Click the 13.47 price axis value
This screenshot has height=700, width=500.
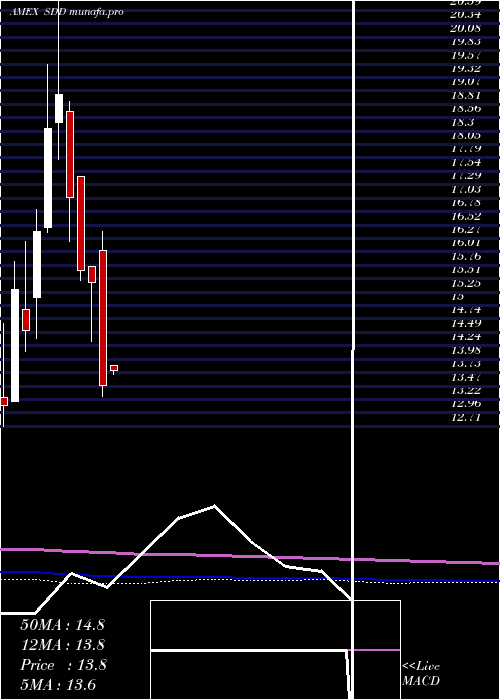(466, 377)
